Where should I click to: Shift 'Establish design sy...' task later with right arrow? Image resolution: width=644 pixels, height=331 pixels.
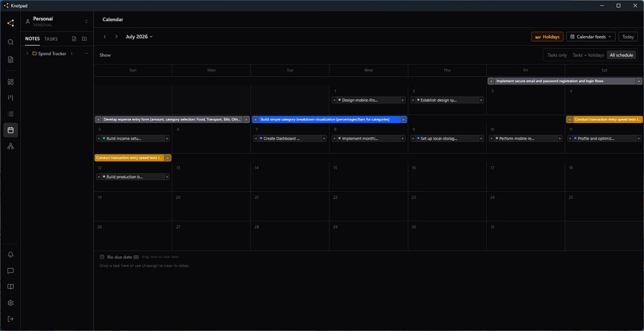point(481,100)
